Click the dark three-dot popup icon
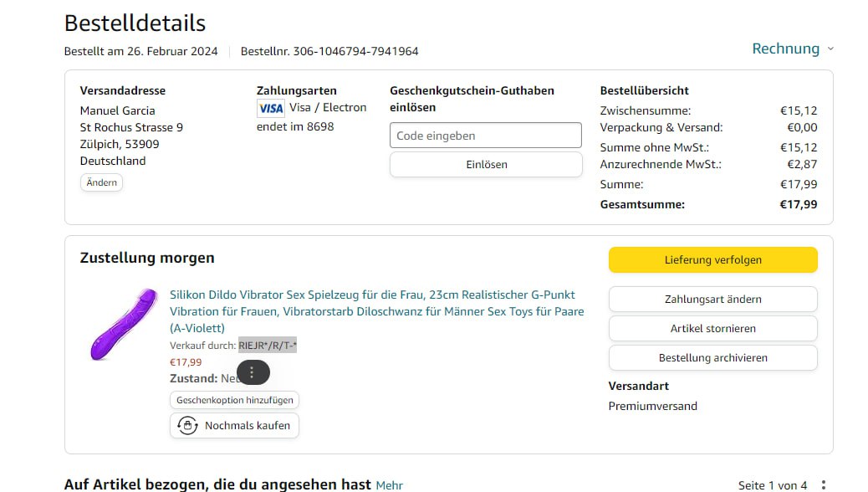This screenshot has width=868, height=492. pos(253,372)
